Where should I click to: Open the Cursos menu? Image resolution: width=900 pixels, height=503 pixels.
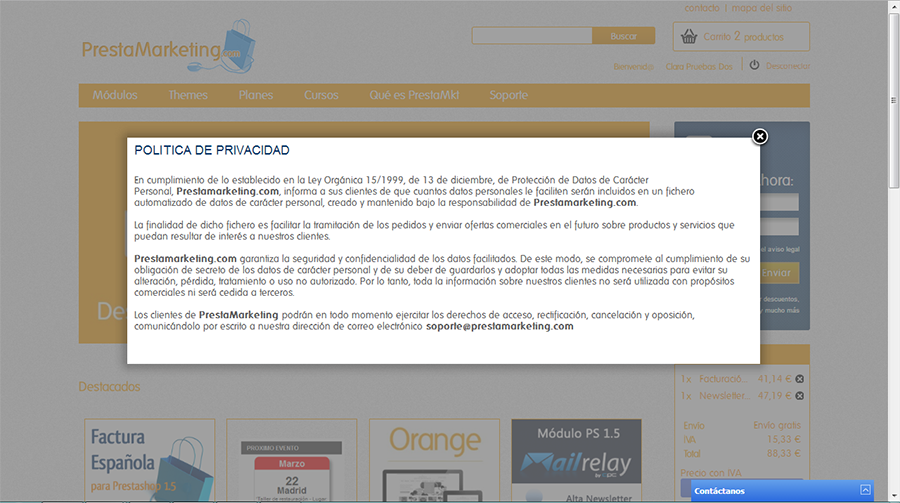click(321, 95)
